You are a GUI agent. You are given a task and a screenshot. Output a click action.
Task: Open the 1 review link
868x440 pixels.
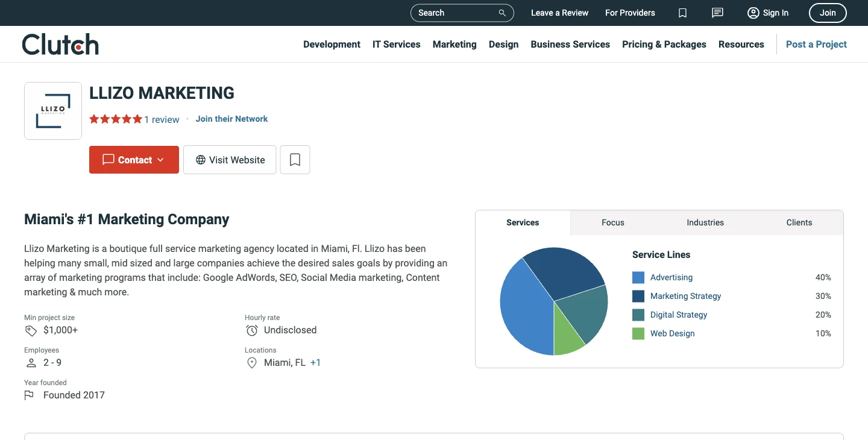[x=162, y=119]
